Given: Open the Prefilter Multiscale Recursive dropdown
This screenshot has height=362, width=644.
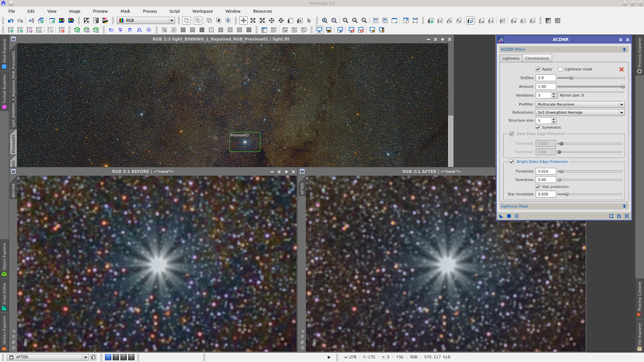Looking at the screenshot, I should point(580,104).
